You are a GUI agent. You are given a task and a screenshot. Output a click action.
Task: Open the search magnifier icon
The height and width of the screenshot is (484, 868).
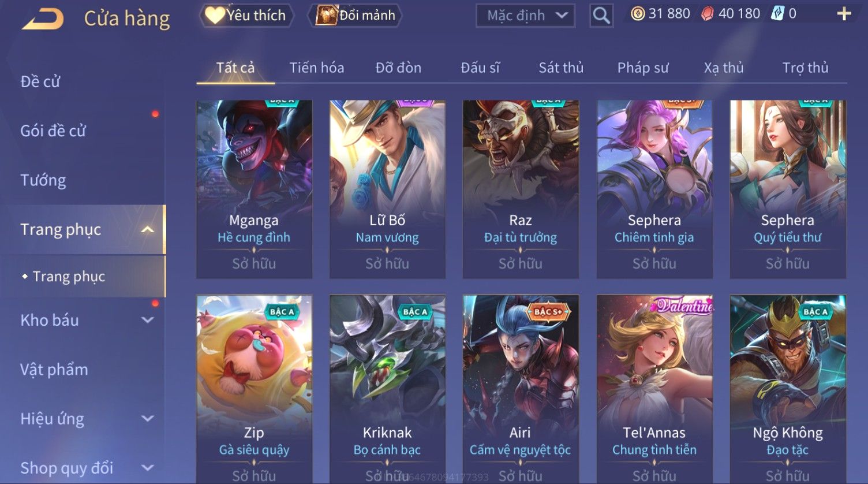pos(601,16)
